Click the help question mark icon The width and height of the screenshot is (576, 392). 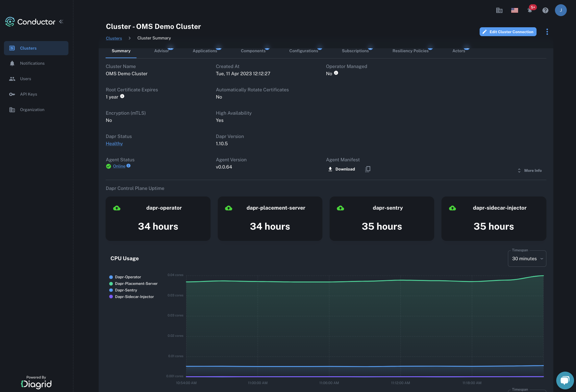545,10
